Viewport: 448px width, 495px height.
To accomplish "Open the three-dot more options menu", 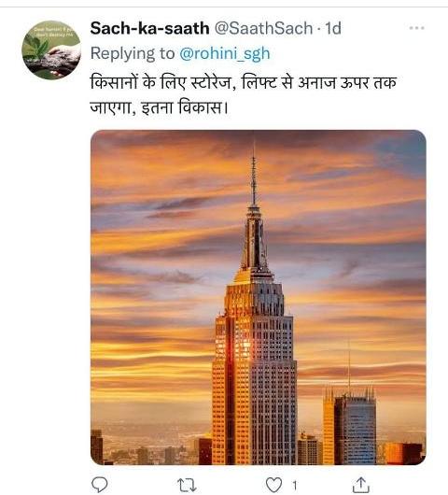I will tap(416, 28).
